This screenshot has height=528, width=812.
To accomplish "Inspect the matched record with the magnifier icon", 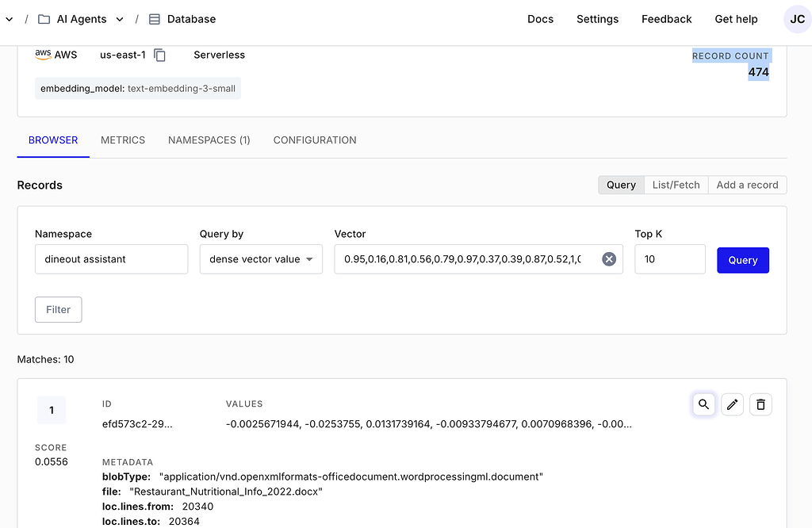I will pyautogui.click(x=703, y=404).
